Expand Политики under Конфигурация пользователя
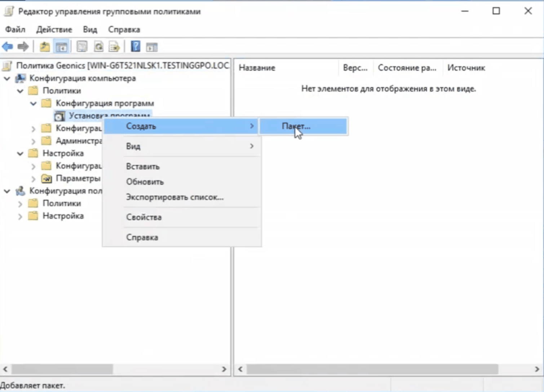The image size is (544, 392). tap(20, 204)
